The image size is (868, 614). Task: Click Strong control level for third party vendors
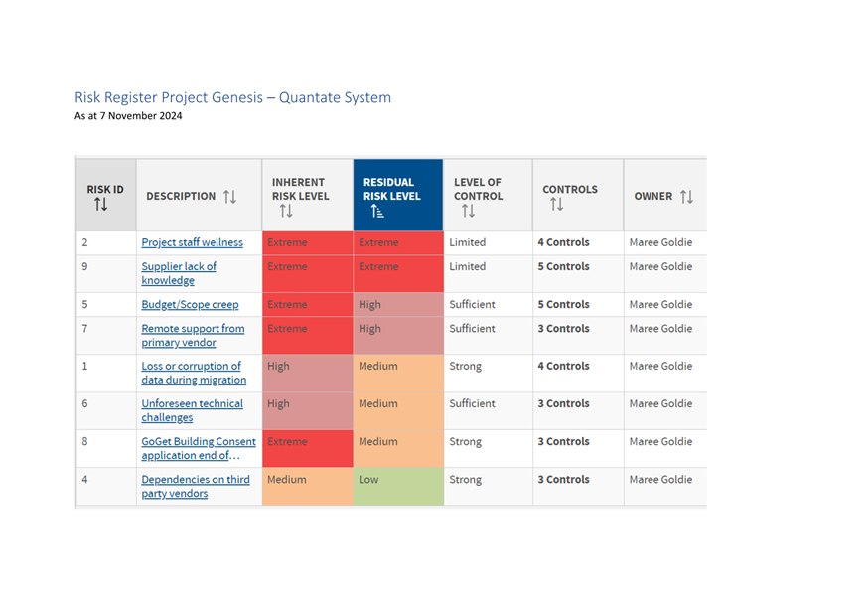point(465,480)
